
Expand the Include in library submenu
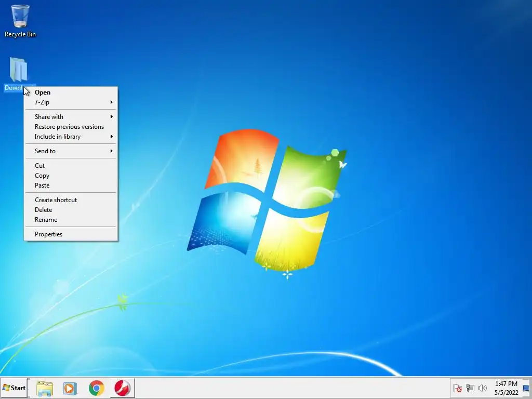(x=71, y=137)
